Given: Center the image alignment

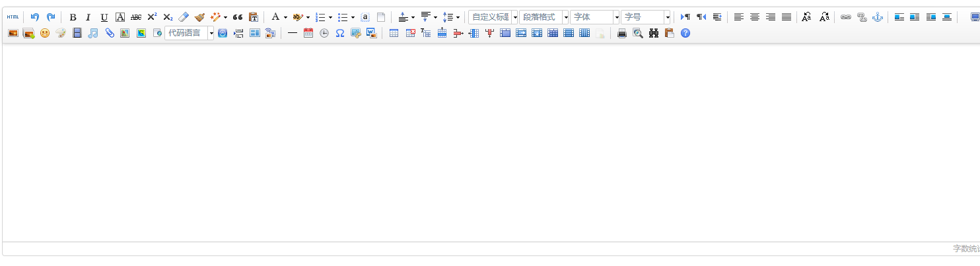Looking at the screenshot, I should (x=947, y=17).
